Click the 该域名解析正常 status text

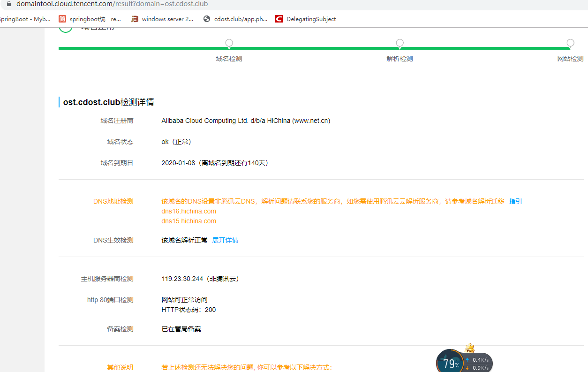tap(184, 240)
